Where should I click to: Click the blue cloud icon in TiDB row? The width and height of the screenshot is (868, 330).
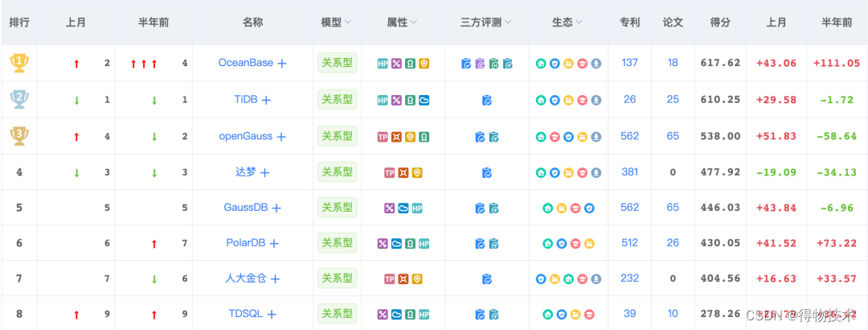pyautogui.click(x=424, y=100)
